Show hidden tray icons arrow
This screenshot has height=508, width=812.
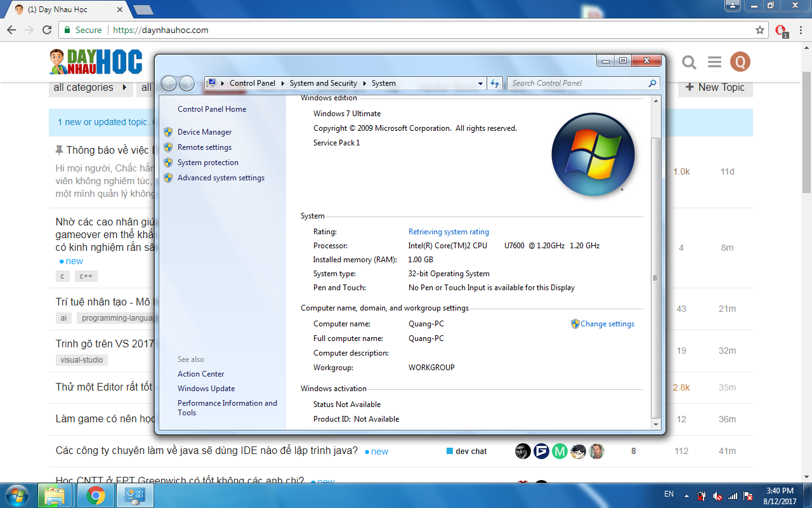coord(686,495)
